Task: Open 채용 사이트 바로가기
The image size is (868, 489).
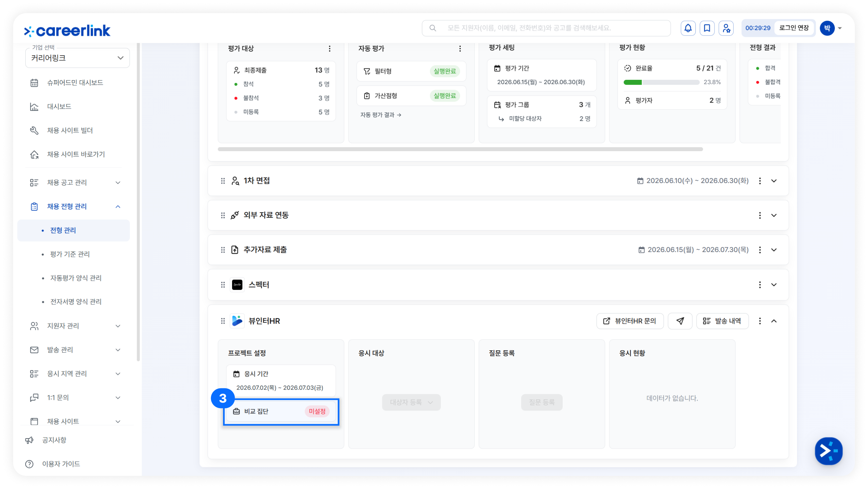Action: pos(76,155)
